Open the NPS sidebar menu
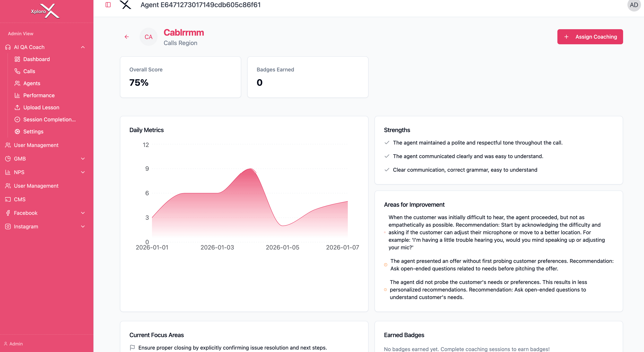644x352 pixels. 83,172
